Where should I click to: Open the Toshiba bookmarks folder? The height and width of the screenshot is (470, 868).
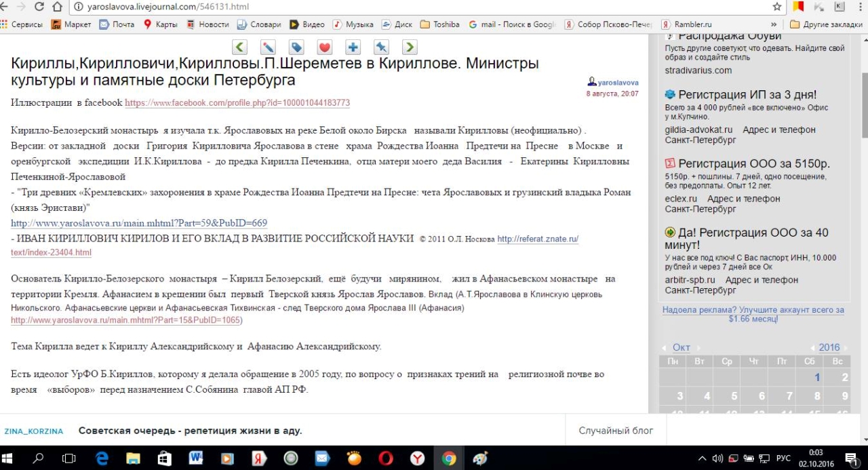coord(439,24)
